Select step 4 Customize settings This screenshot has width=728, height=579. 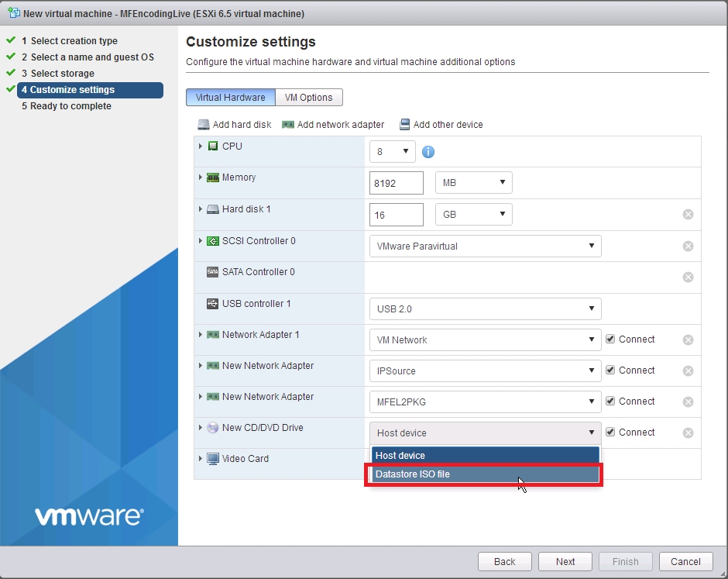tap(90, 90)
